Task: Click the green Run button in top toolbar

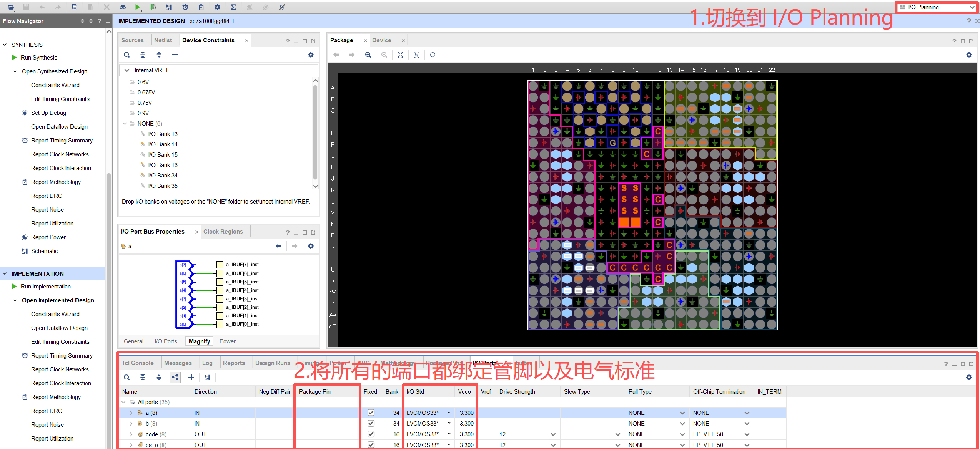Action: 138,7
